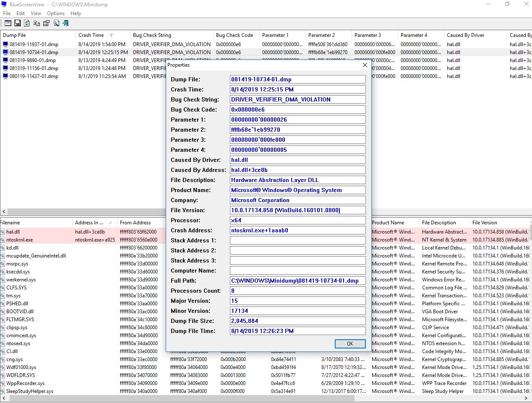Click the Properties toolbar icon
Viewport: 532px width, 403px height.
46,23
